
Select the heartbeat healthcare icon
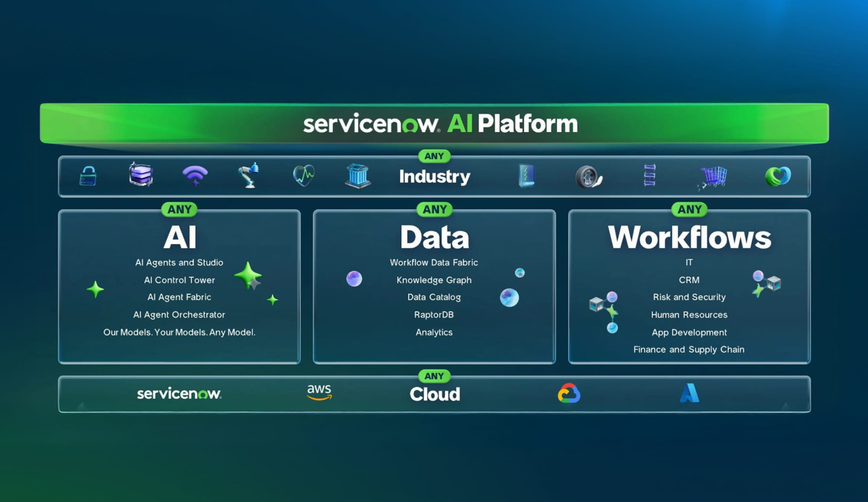tap(303, 175)
